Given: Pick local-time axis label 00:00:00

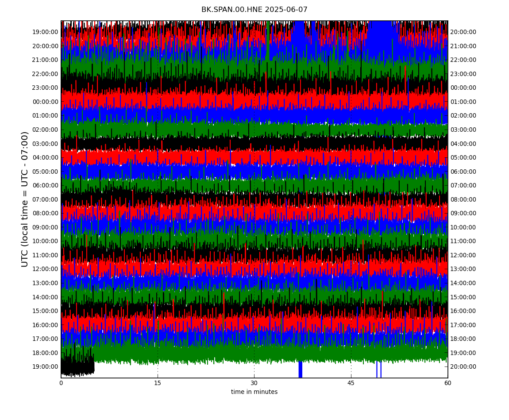Looking at the screenshot, I should tap(463, 88).
